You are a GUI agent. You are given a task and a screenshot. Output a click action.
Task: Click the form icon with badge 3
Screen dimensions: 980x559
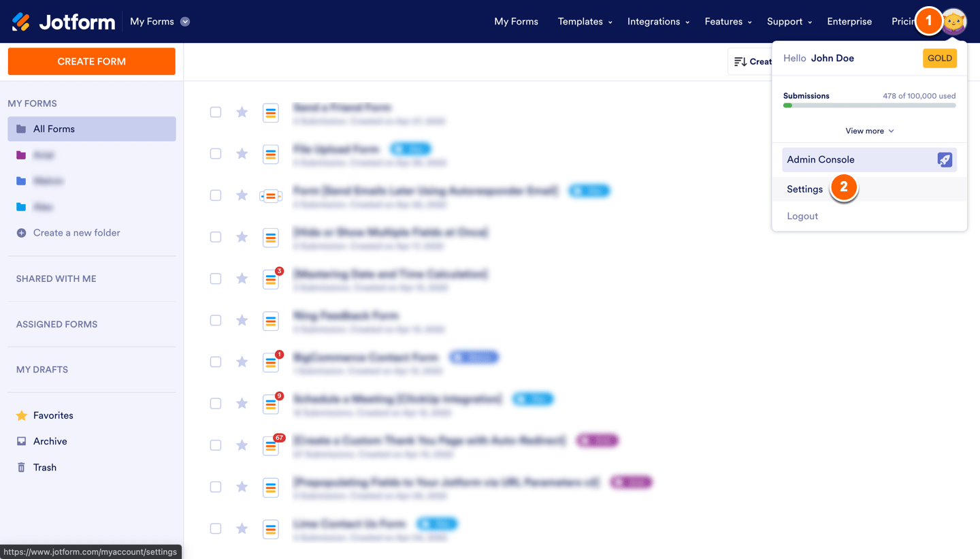[271, 279]
